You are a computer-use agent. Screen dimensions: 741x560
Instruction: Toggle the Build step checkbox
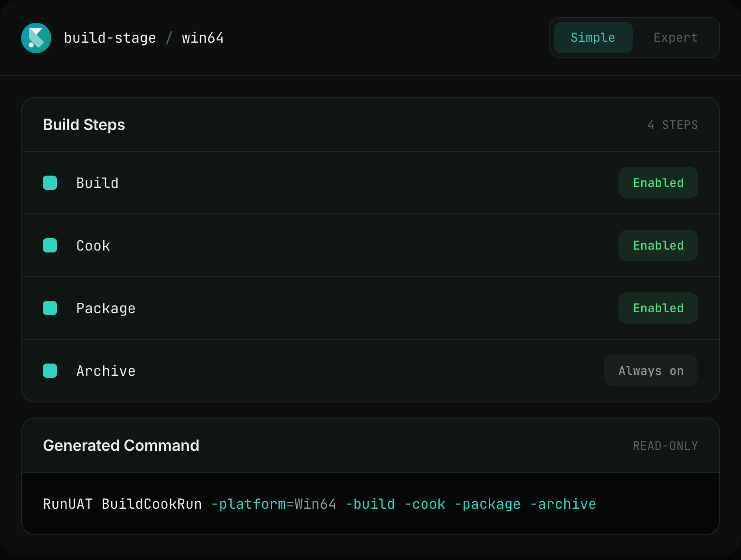[50, 183]
